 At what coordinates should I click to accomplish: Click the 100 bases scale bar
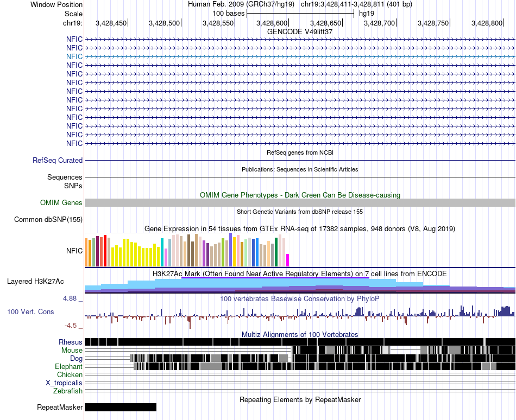300,14
